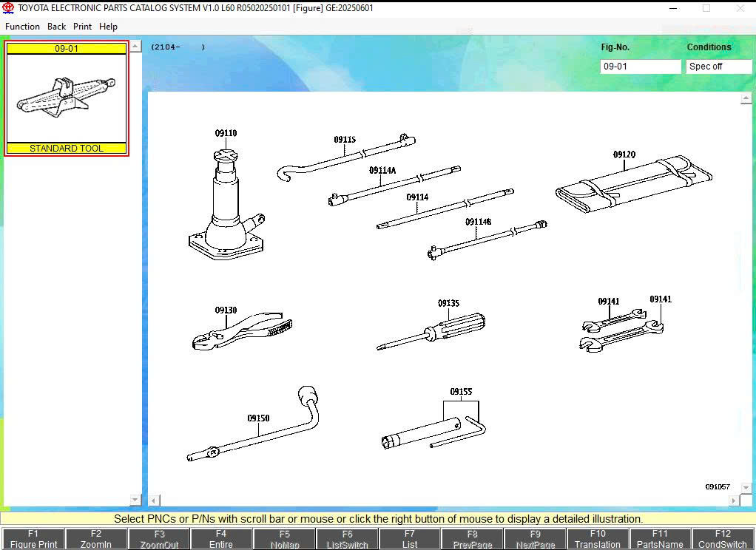Open the Help menu
This screenshot has height=550, width=756.
pos(108,27)
